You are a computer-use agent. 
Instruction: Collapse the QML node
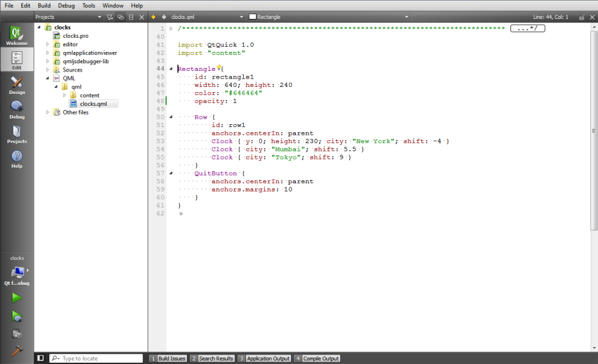47,78
